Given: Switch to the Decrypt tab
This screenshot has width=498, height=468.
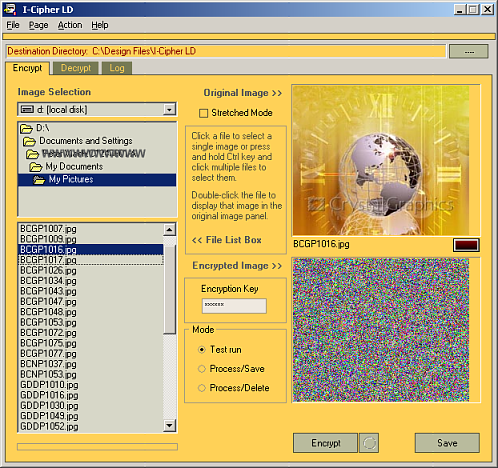Looking at the screenshot, I should (76, 68).
